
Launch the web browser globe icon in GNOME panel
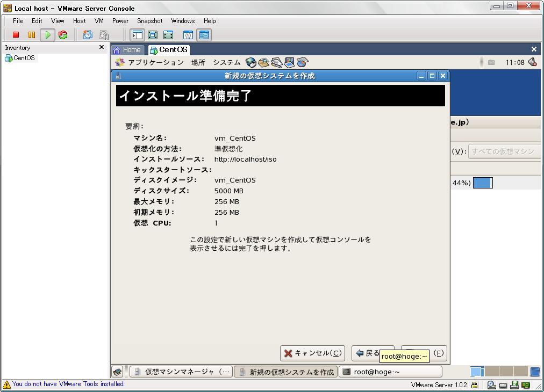(x=251, y=62)
